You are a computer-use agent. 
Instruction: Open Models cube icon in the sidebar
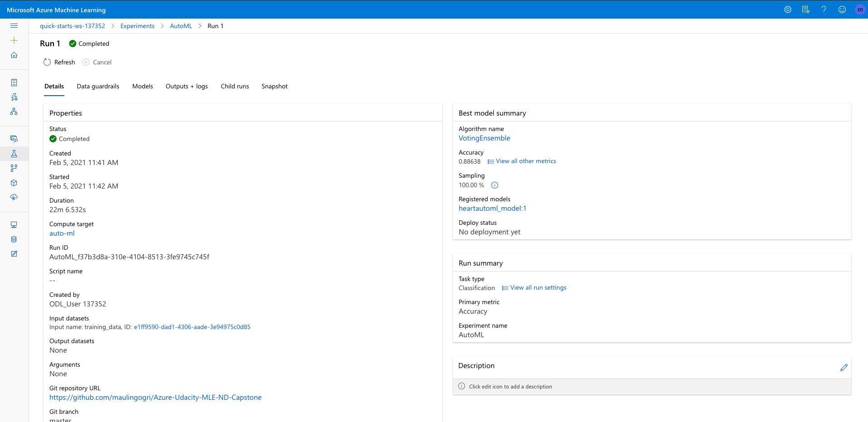[x=14, y=183]
